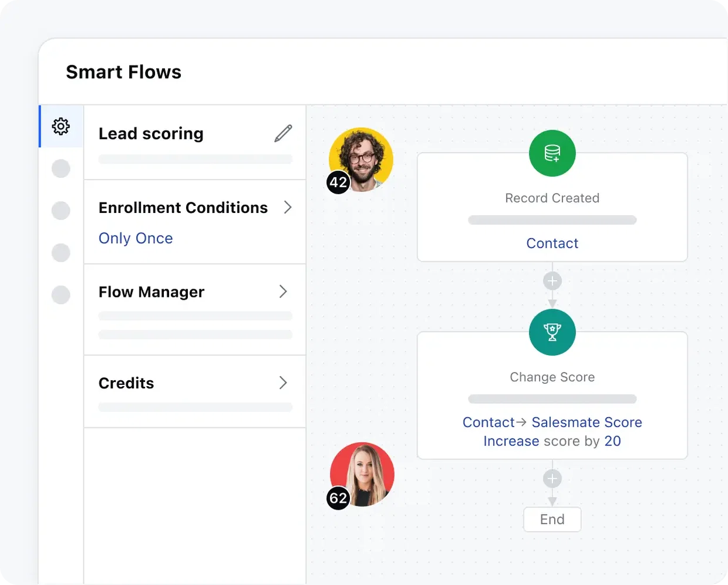Click the End node button
Screen dimensions: 728x585
pos(552,519)
